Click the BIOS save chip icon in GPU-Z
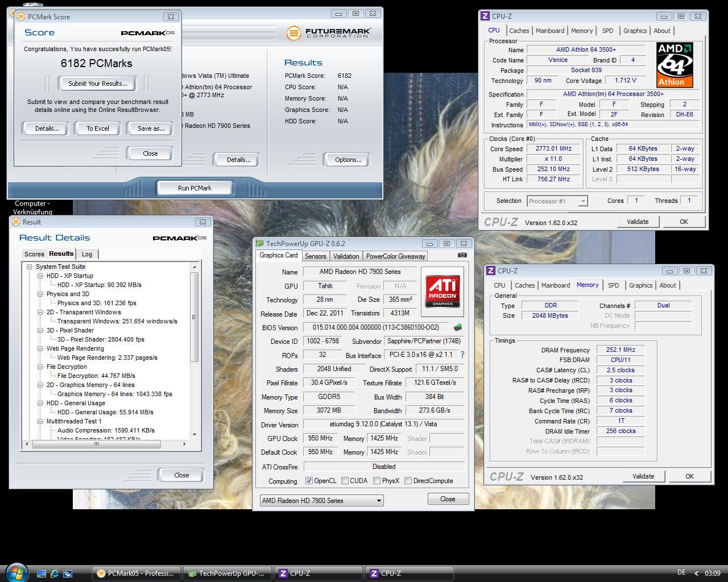The height and width of the screenshot is (582, 728). pos(457,327)
